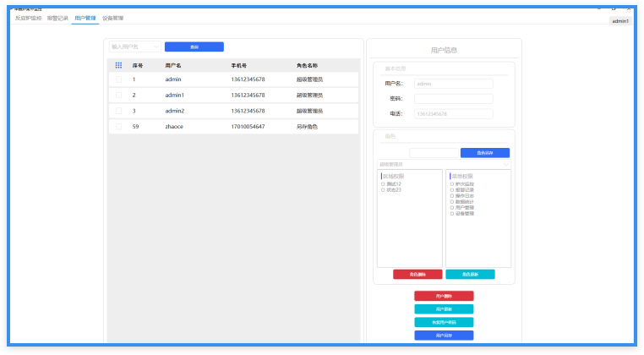Switch to the 报警记录 tab

click(x=57, y=18)
